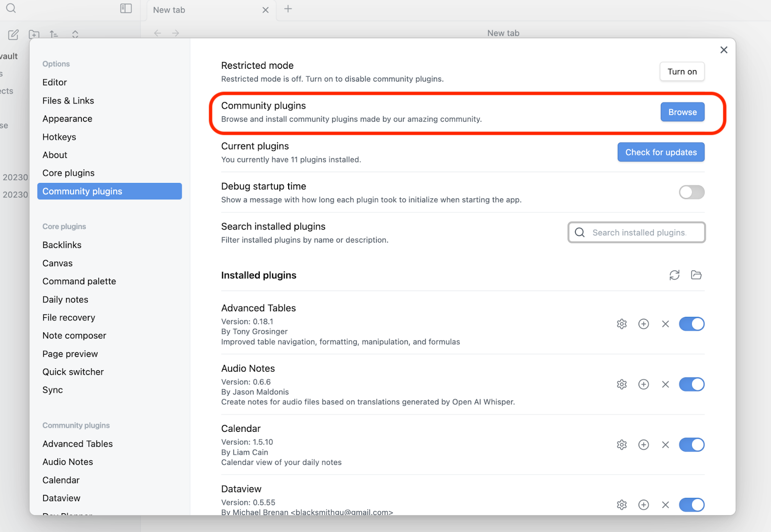The height and width of the screenshot is (532, 771).
Task: Toggle the left sidebar panel icon
Action: [126, 9]
